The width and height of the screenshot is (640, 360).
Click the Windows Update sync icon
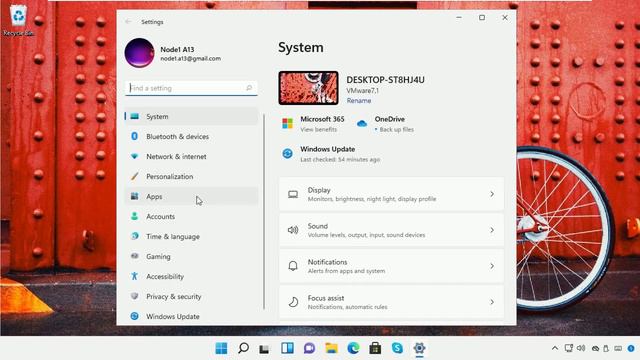tap(287, 153)
